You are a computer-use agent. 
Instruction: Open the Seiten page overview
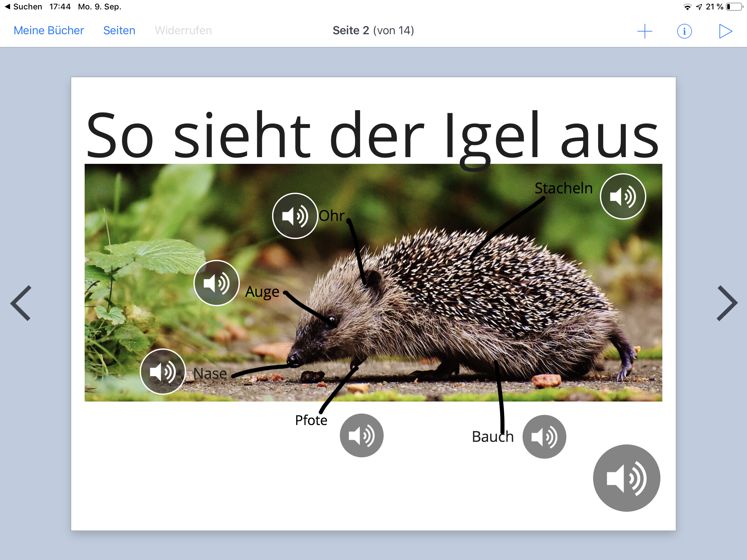pyautogui.click(x=119, y=30)
